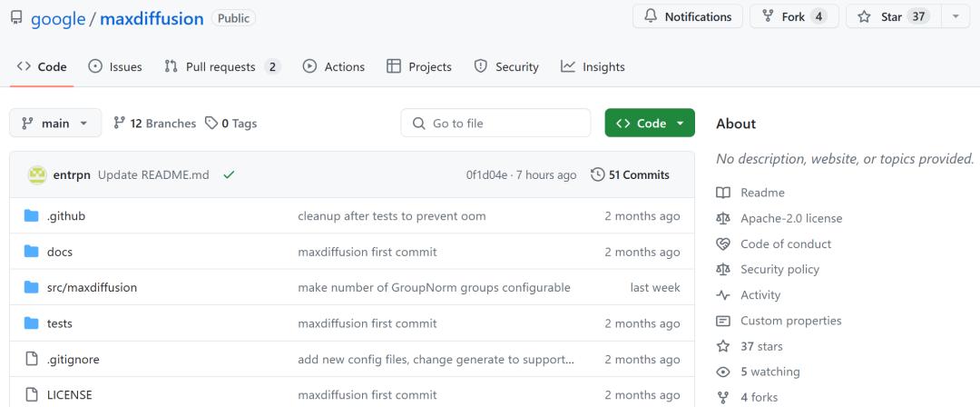Click the LICENSE file icon
Viewport: 980px width, 407px height.
click(32, 394)
